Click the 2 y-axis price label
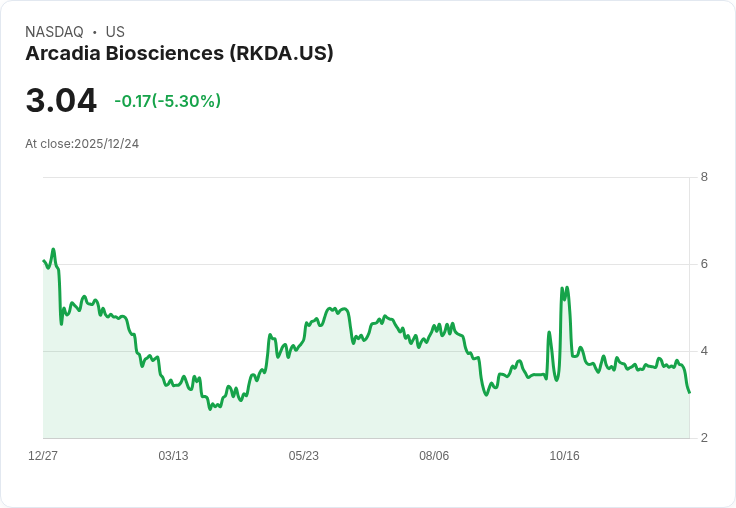 [x=704, y=438]
